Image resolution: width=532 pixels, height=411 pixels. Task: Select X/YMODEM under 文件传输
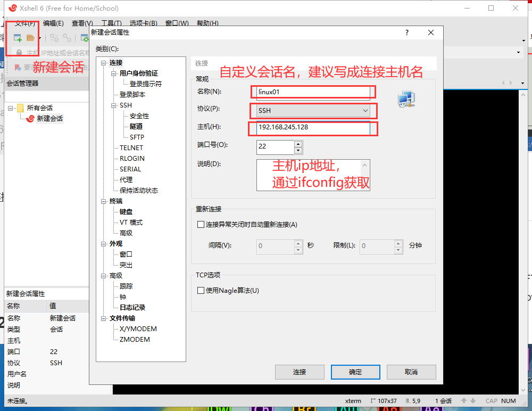point(138,329)
